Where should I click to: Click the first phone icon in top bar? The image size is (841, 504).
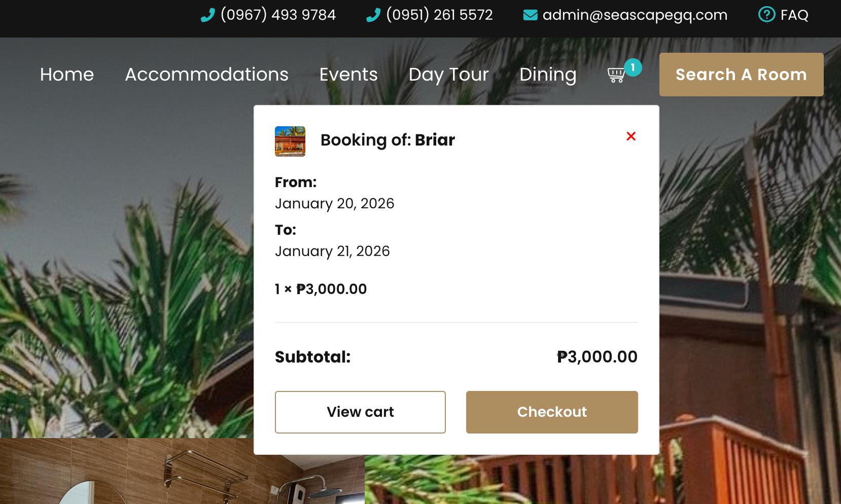[x=208, y=16]
